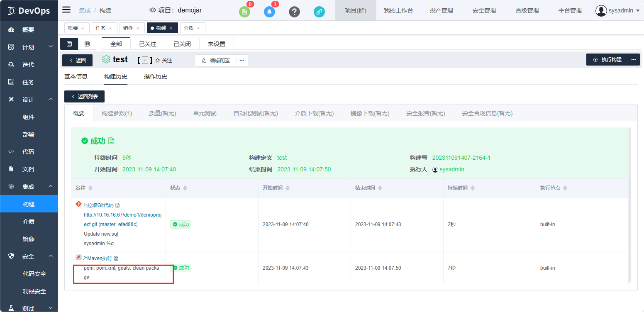The height and width of the screenshot is (312, 644).
Task: Open log icon beside 成功 status
Action: [111, 141]
